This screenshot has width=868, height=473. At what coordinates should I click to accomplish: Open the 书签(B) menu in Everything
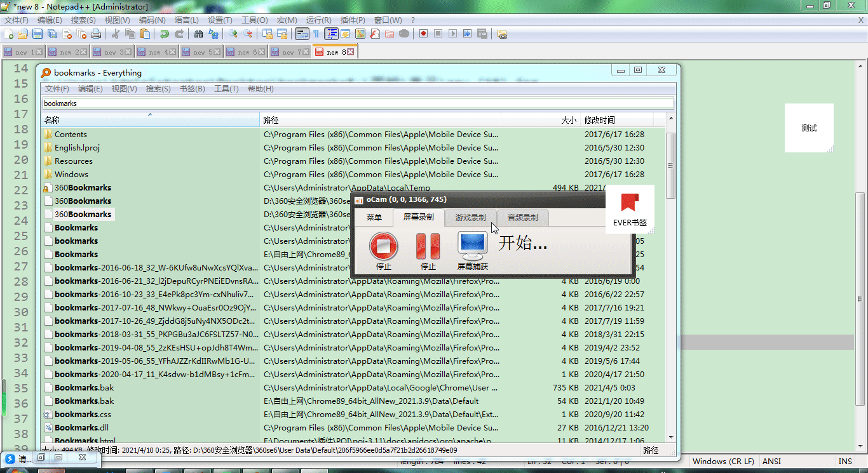[193, 89]
